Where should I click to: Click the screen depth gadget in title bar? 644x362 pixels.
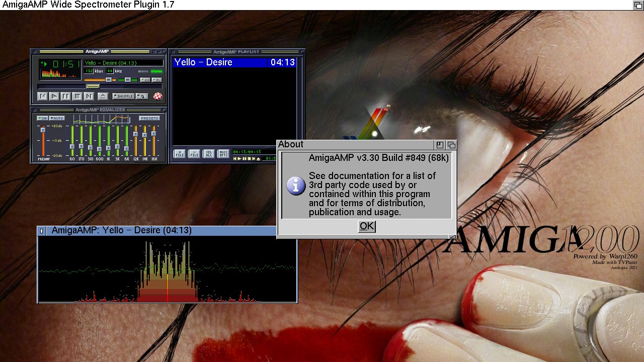pos(638,5)
